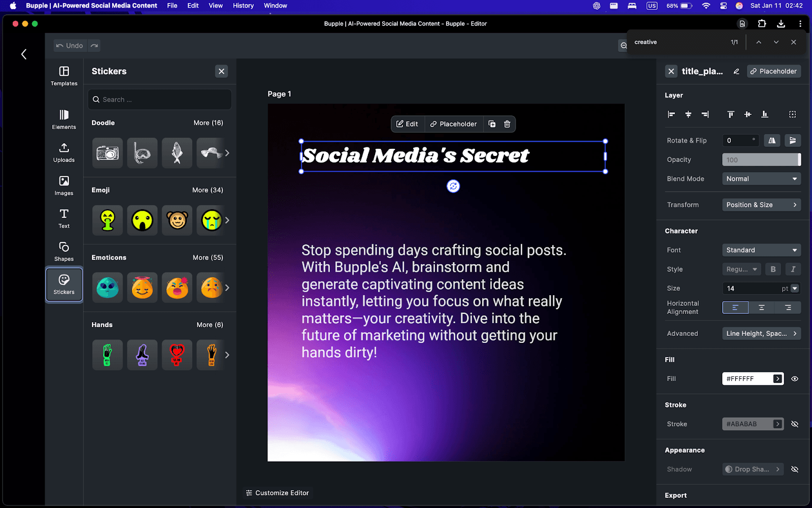This screenshot has height=508, width=812.
Task: Show more Hands stickers with arrow
Action: pyautogui.click(x=227, y=355)
